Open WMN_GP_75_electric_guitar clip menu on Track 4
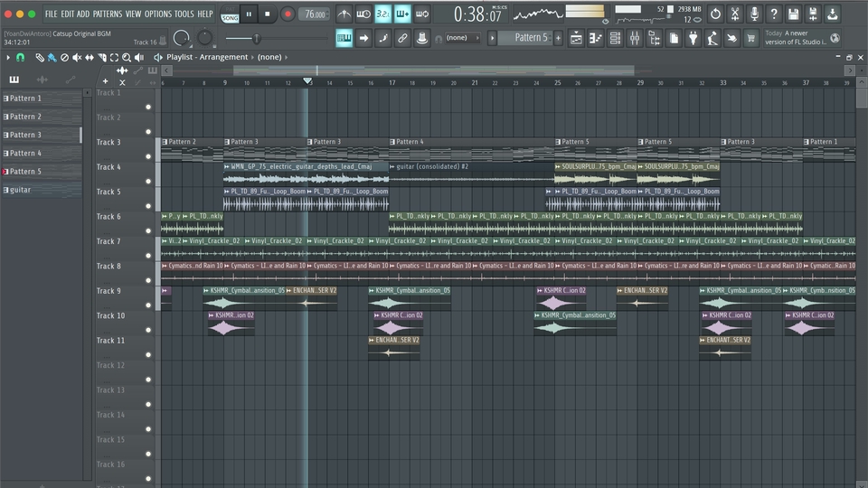 pyautogui.click(x=227, y=166)
